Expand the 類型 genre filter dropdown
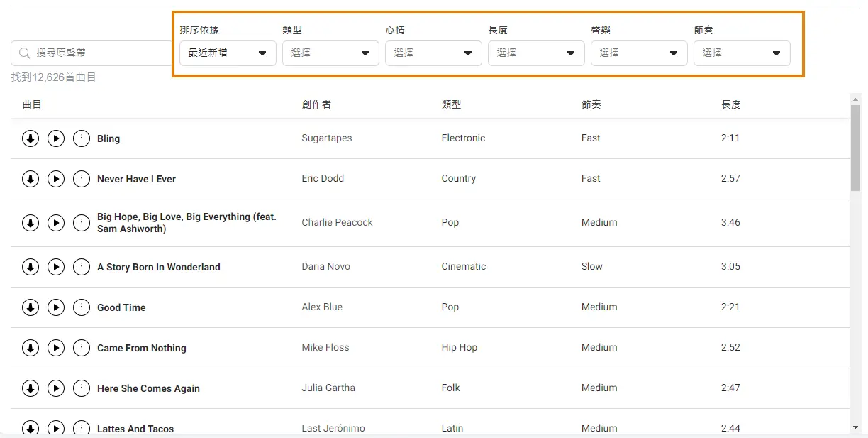868x438 pixels. (x=330, y=53)
